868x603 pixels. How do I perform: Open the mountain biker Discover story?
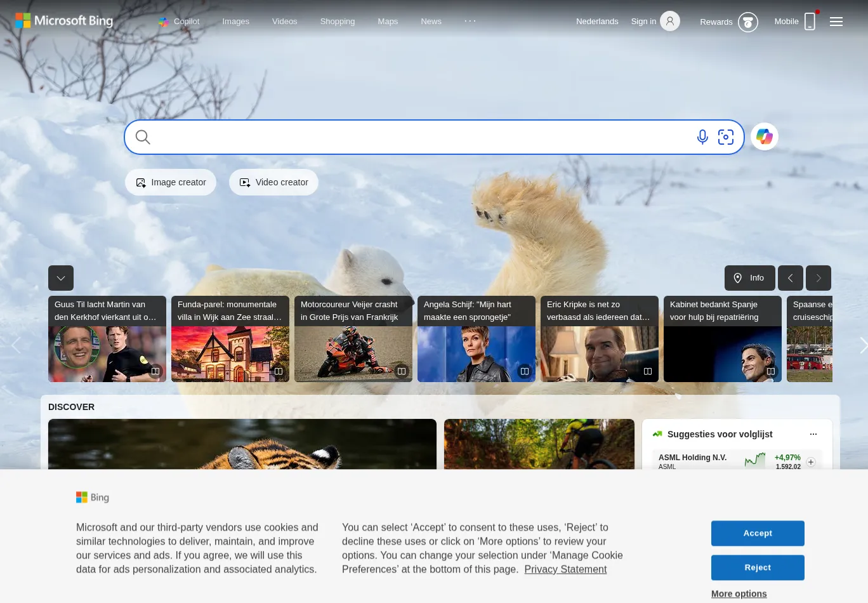point(539,444)
